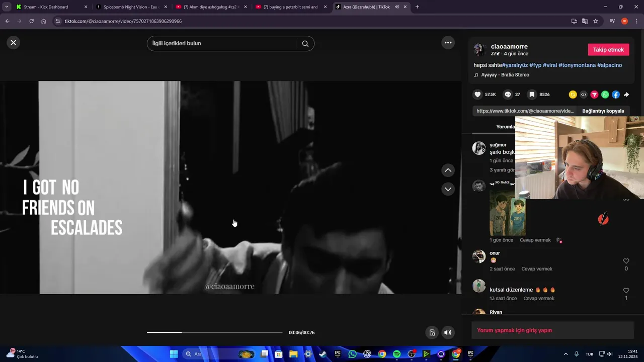Open the #fyp hashtag

tap(535, 65)
